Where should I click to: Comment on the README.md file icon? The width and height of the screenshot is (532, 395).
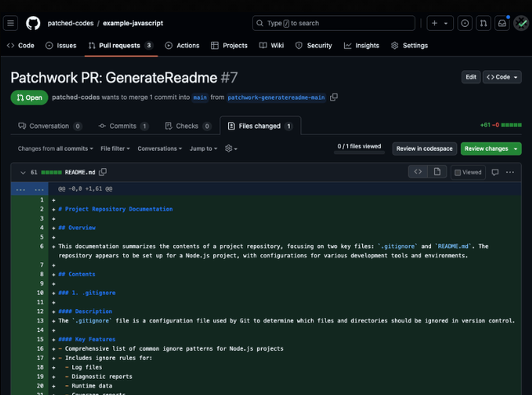click(x=495, y=172)
